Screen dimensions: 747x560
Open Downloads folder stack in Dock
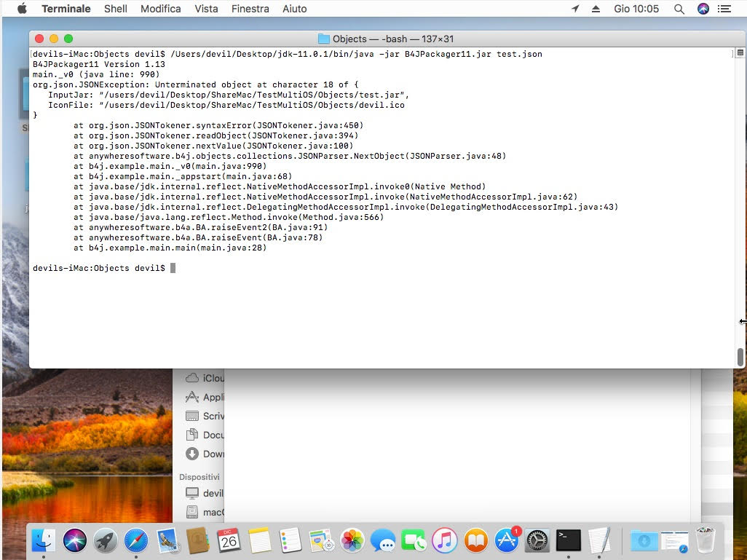pos(644,540)
